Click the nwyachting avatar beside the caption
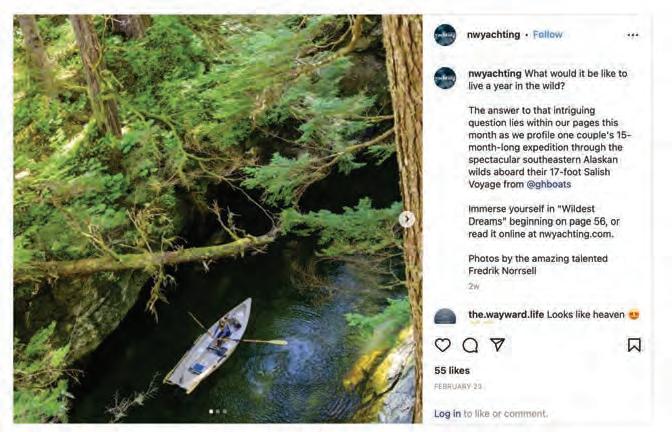 445,78
